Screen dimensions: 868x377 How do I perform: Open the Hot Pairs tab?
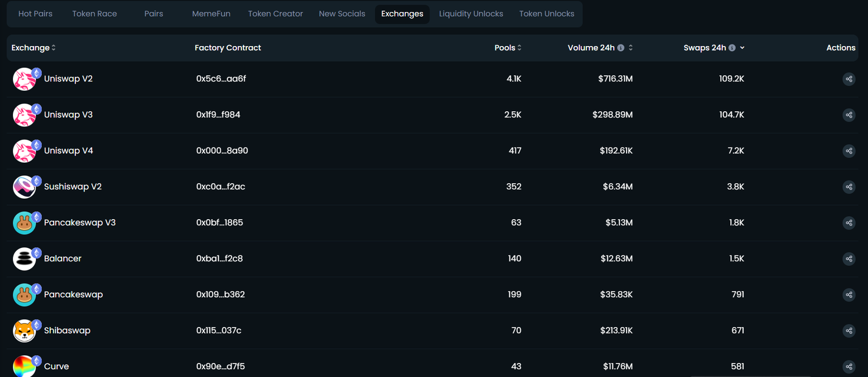coord(35,14)
